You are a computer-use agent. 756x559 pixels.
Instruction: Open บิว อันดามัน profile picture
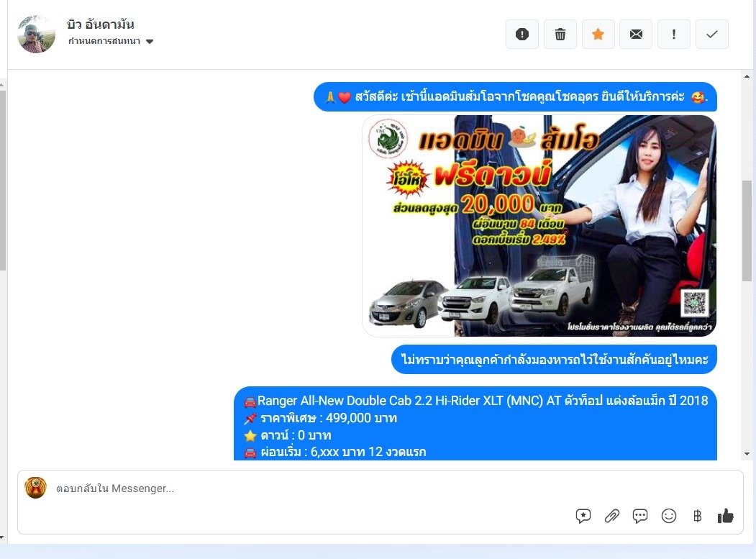click(x=36, y=35)
